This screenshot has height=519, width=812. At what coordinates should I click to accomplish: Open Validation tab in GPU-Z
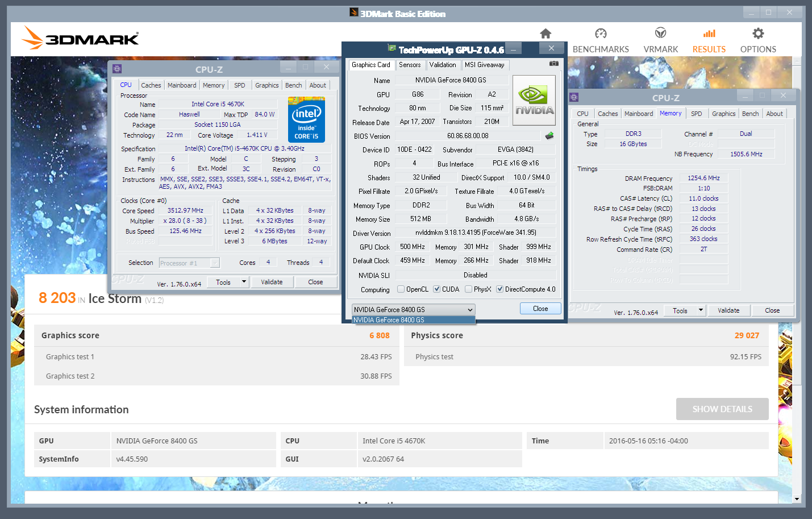(x=443, y=65)
